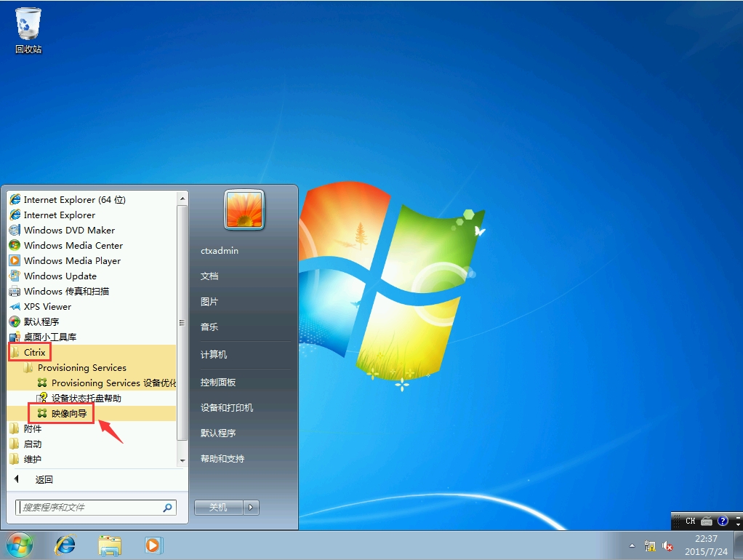The width and height of the screenshot is (743, 560).
Task: Open the Recycle Bin desktop icon
Action: pyautogui.click(x=28, y=31)
